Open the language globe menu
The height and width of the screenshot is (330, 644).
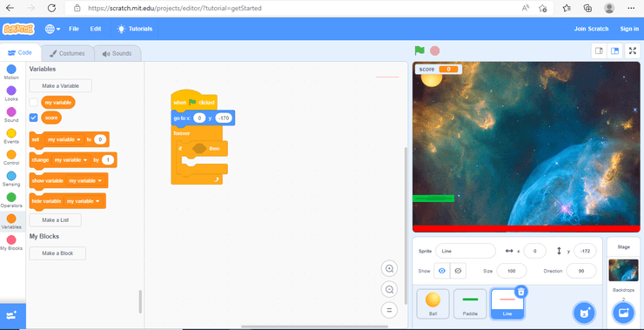click(52, 29)
